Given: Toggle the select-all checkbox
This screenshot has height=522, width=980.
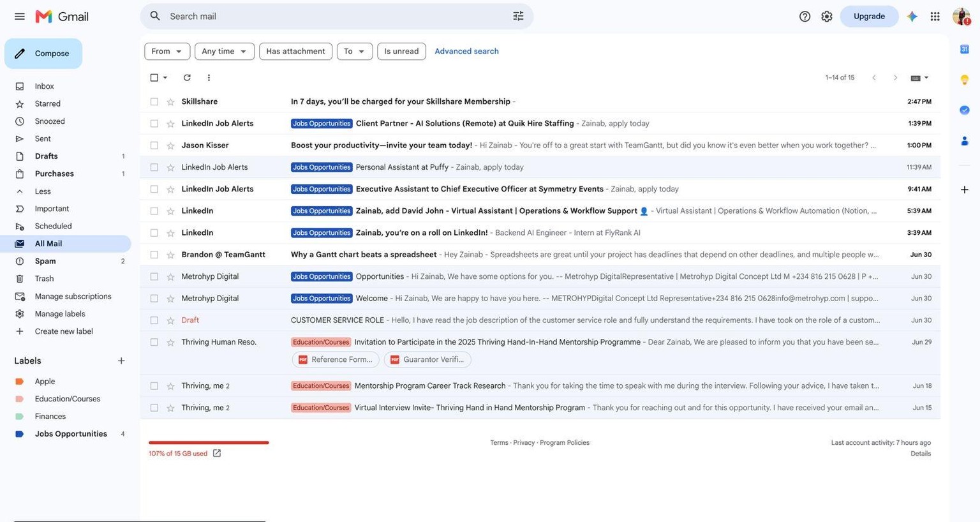Looking at the screenshot, I should (x=154, y=77).
